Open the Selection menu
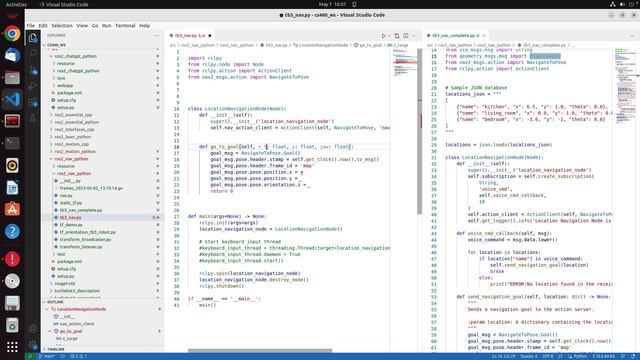Image resolution: width=640 pixels, height=360 pixels. (x=62, y=25)
